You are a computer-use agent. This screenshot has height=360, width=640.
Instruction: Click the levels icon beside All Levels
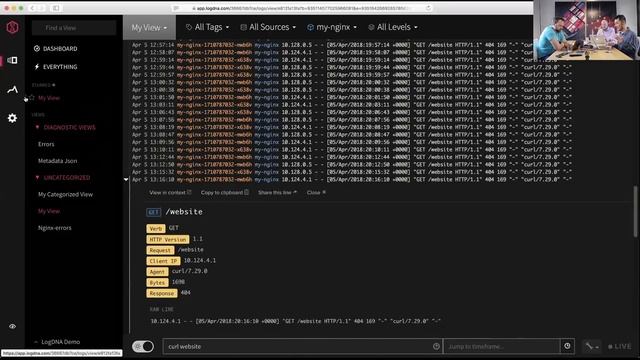(371, 27)
